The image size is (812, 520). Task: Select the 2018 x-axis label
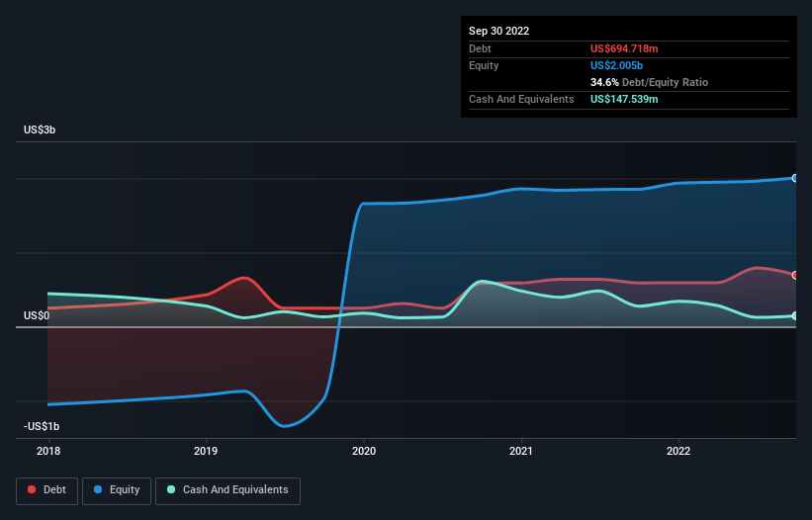(x=48, y=451)
